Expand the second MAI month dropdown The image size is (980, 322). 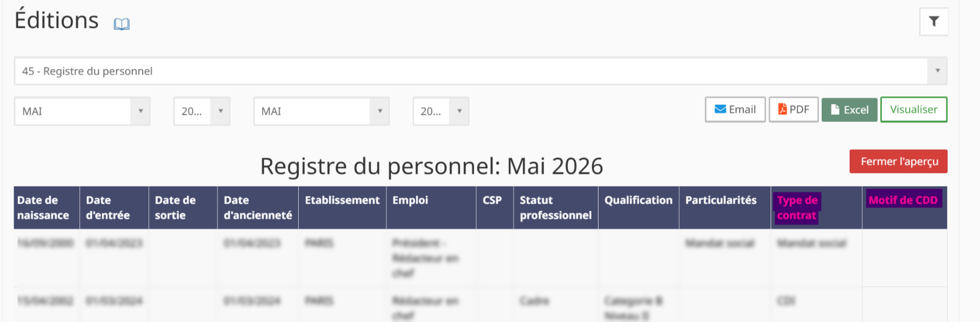[321, 111]
